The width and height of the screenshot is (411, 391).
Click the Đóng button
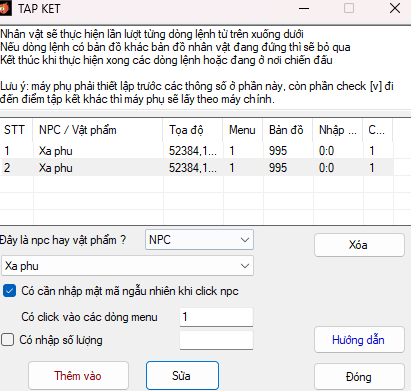(x=359, y=377)
